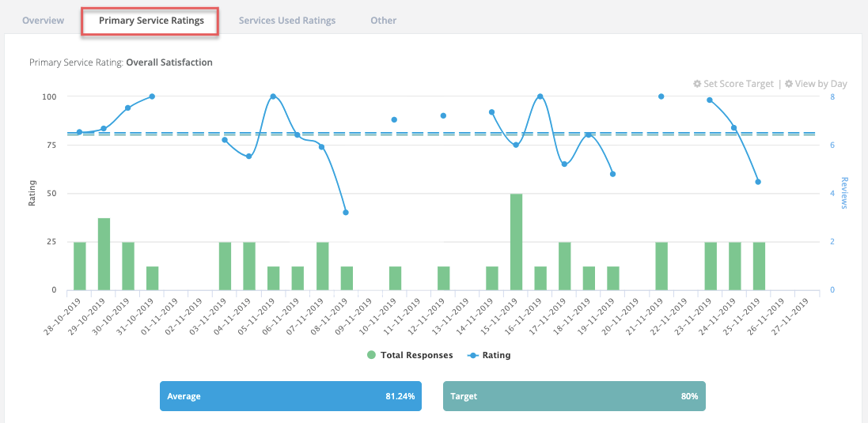Click the gear icon beside View by Day
This screenshot has width=868, height=423.
click(x=789, y=84)
